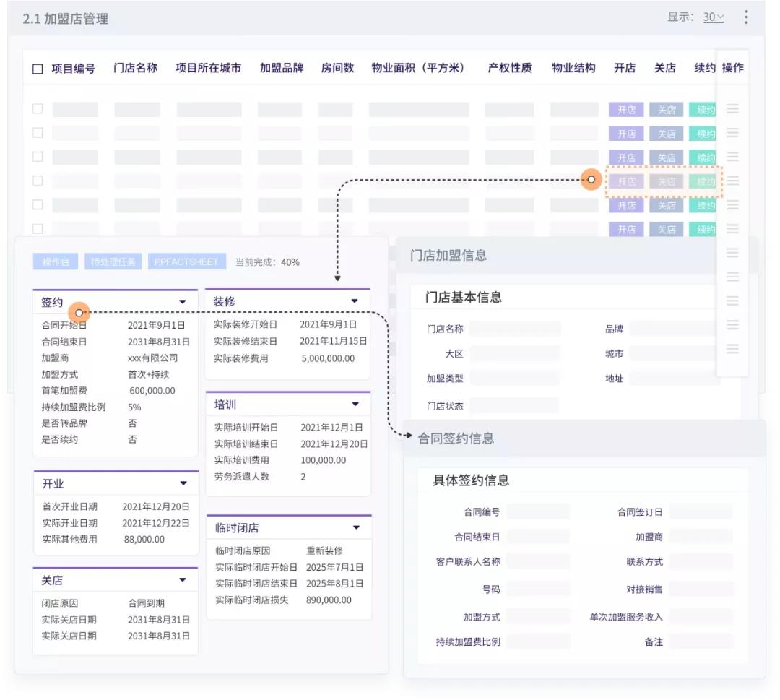Check the first row's checkbox
The height and width of the screenshot is (700, 780).
(x=37, y=109)
